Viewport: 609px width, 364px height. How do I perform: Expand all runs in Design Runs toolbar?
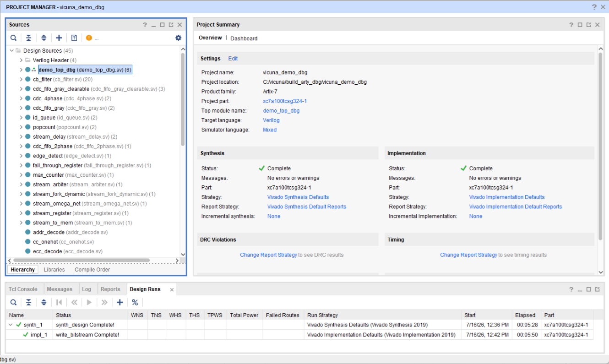point(44,302)
